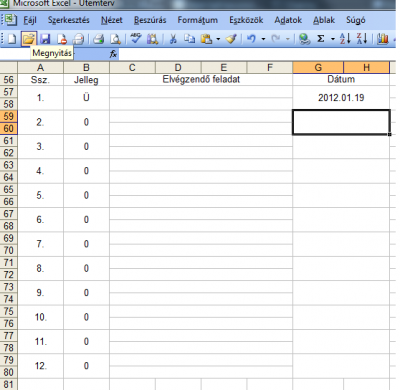
Task: Click the Undo arrow icon
Action: point(251,39)
